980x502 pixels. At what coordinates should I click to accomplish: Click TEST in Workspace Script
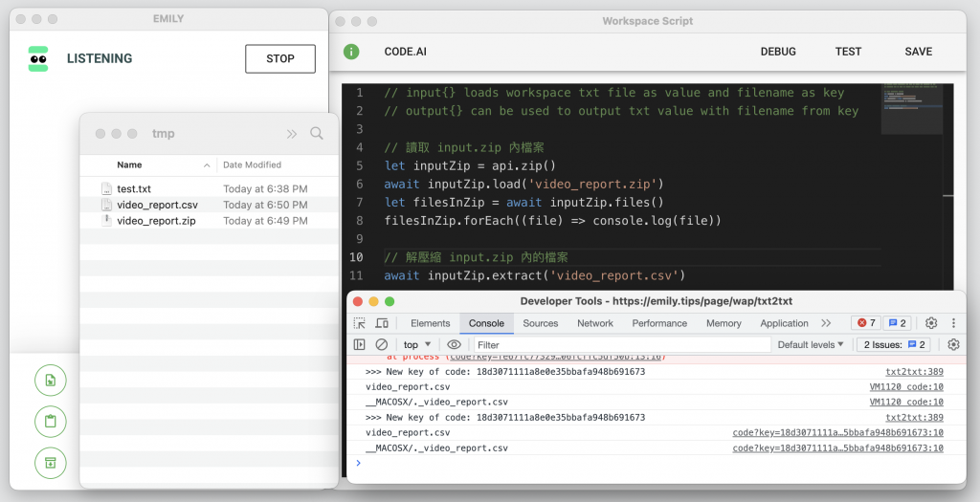point(848,52)
